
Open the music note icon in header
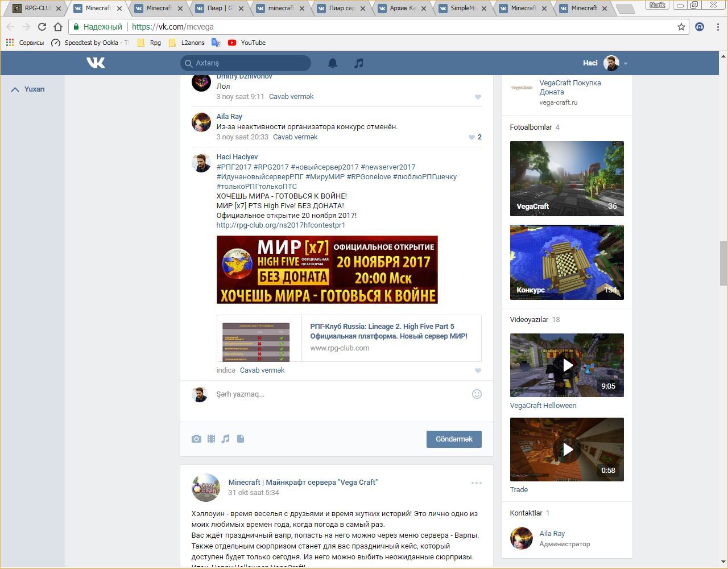(358, 63)
